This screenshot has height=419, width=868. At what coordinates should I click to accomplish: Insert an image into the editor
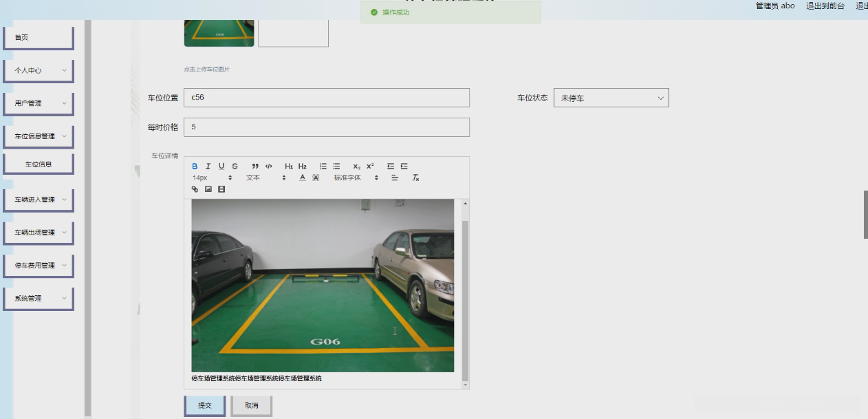(208, 189)
